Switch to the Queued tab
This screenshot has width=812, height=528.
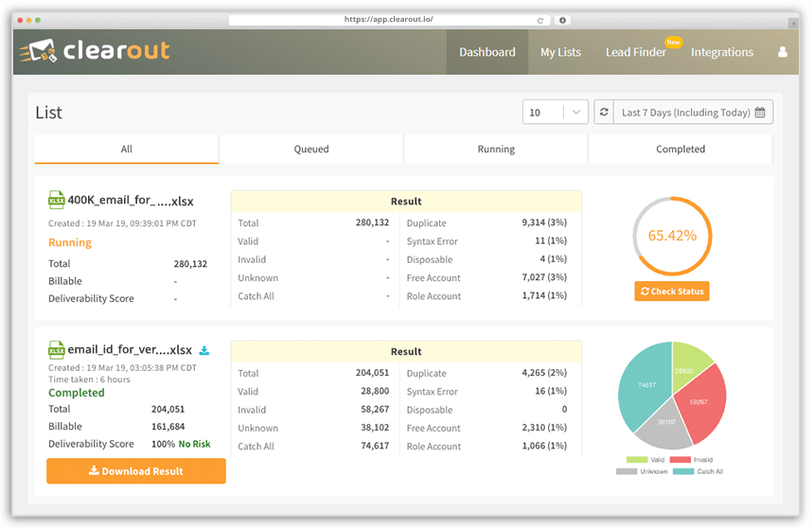311,150
